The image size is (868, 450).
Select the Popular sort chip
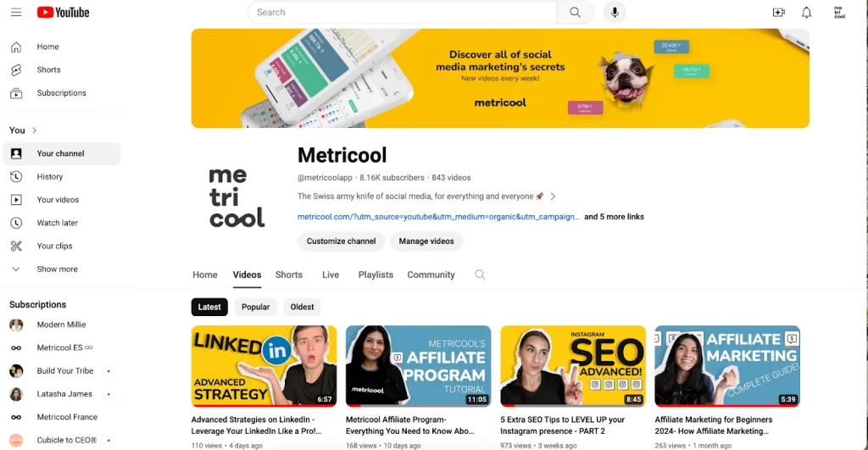click(x=255, y=307)
